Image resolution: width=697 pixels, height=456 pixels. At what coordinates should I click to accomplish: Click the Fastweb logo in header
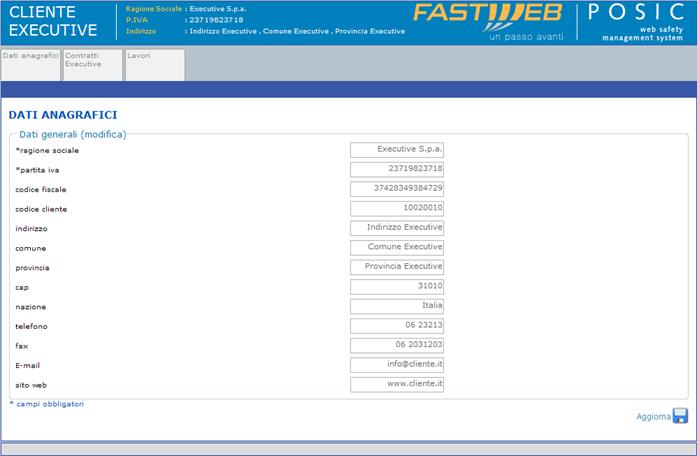(x=488, y=18)
